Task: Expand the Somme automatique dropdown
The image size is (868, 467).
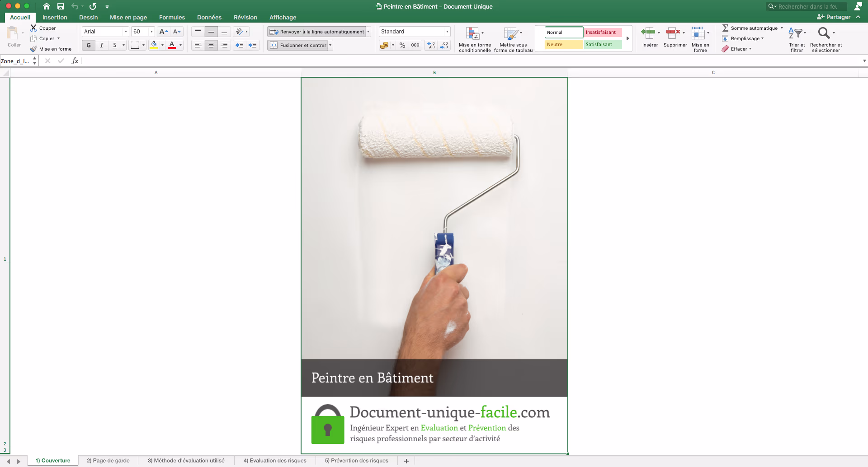Action: [x=782, y=28]
